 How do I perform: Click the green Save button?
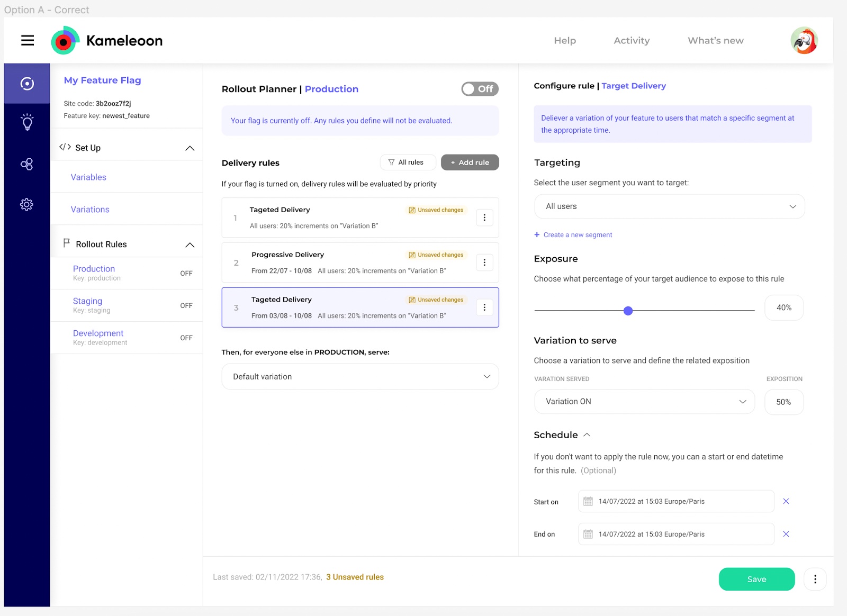point(756,579)
